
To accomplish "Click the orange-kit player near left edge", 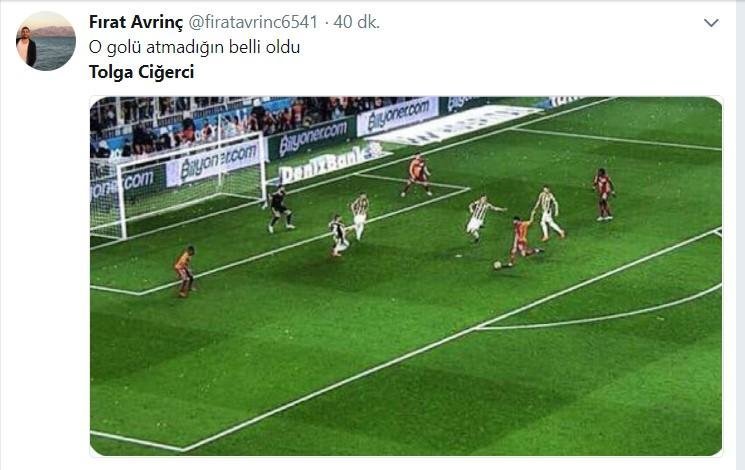I will pos(185,271).
